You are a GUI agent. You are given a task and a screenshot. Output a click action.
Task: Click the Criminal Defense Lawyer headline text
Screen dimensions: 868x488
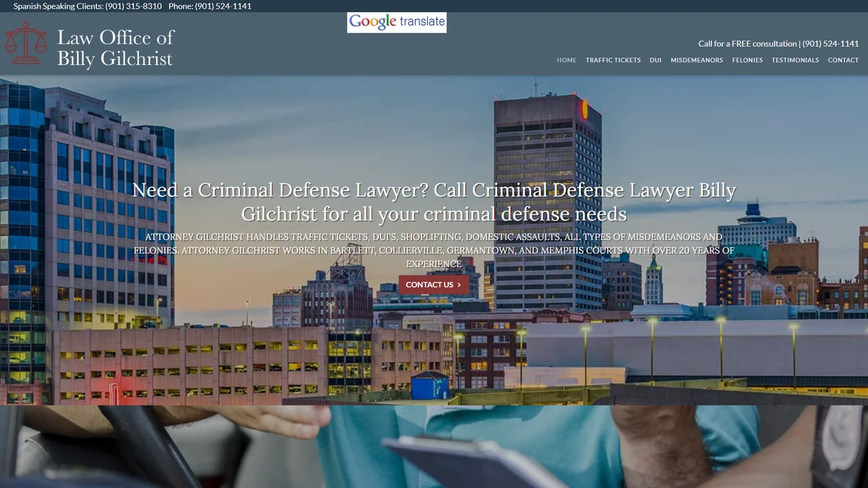(x=434, y=202)
